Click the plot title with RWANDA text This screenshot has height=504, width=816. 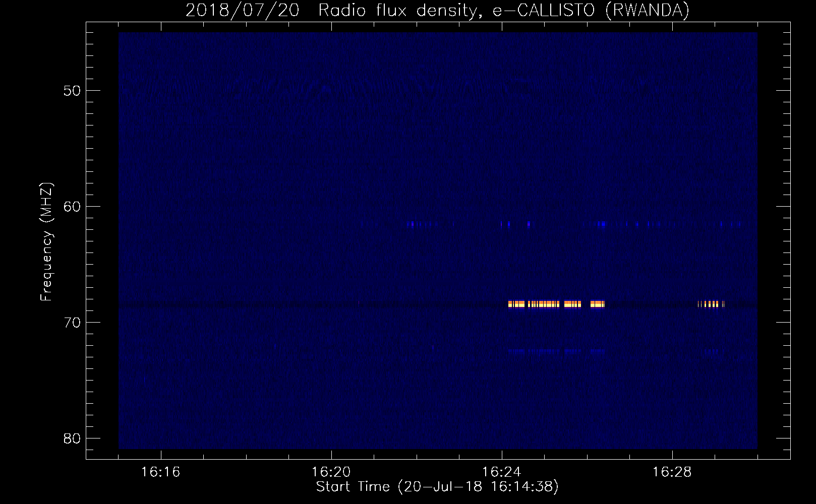tap(437, 10)
